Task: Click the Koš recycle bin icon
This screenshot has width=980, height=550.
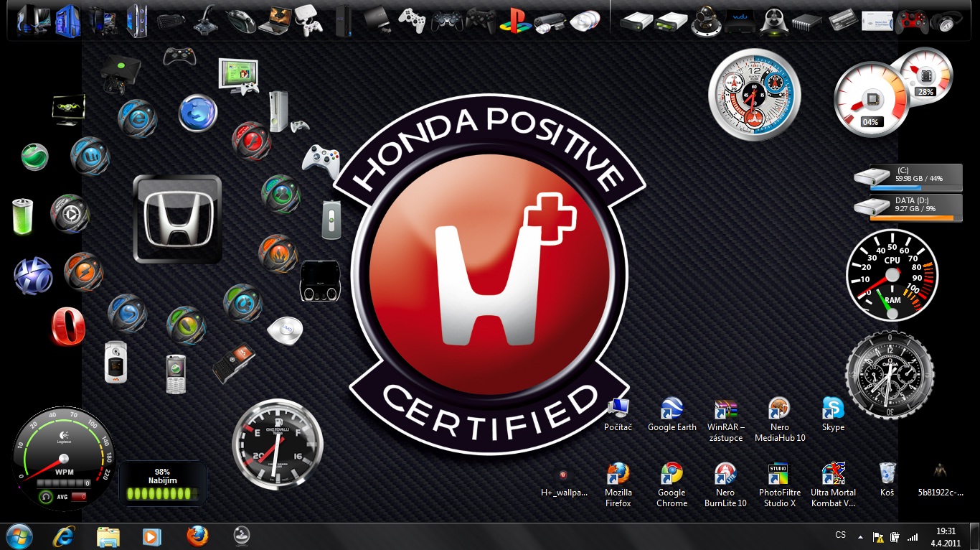Action: (887, 475)
